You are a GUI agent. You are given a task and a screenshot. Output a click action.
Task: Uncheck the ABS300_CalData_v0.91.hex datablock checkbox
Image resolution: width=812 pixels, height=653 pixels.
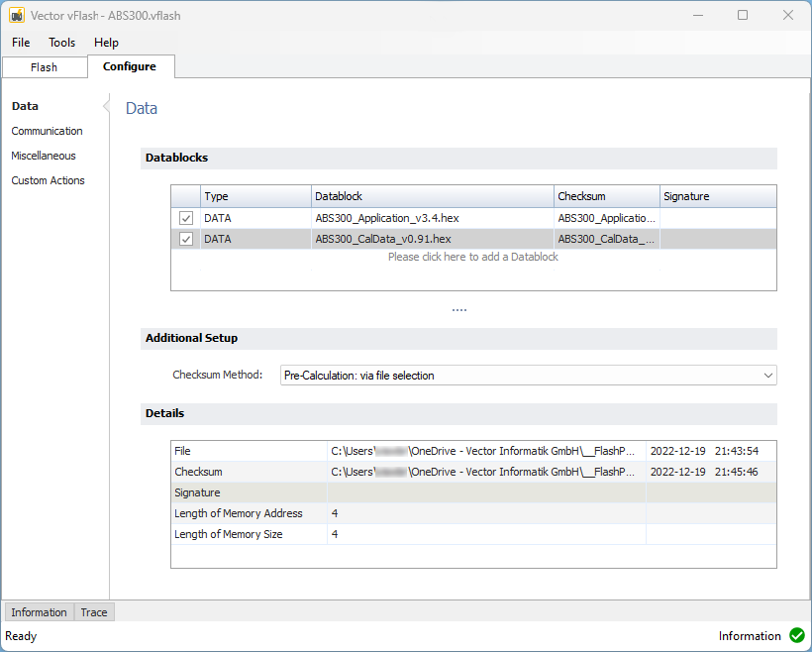pos(186,239)
